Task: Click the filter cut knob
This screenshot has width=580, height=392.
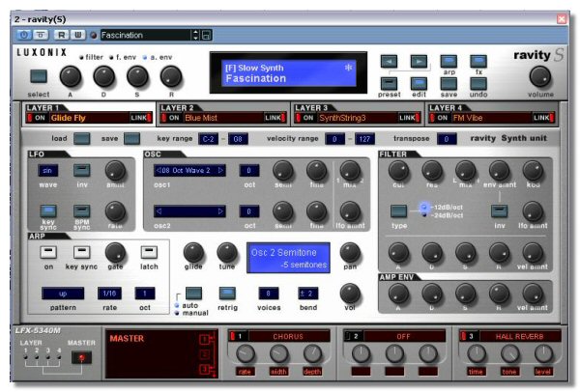Action: [398, 171]
